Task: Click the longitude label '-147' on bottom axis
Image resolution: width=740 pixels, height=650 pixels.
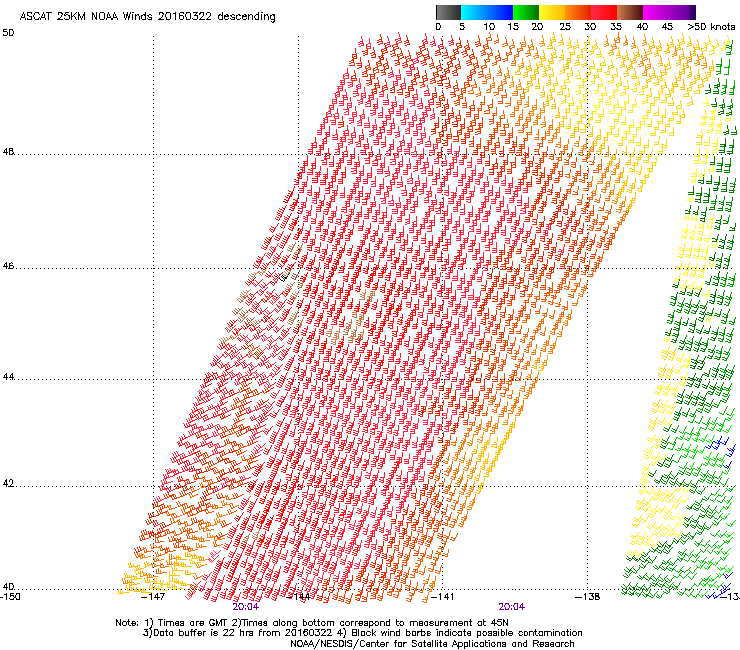Action: click(153, 597)
